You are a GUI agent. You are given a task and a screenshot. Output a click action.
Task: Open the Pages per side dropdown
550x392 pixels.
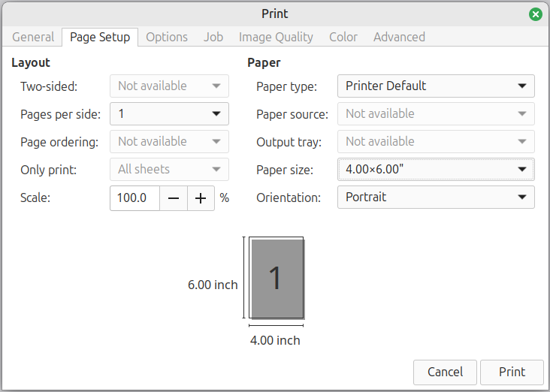169,113
